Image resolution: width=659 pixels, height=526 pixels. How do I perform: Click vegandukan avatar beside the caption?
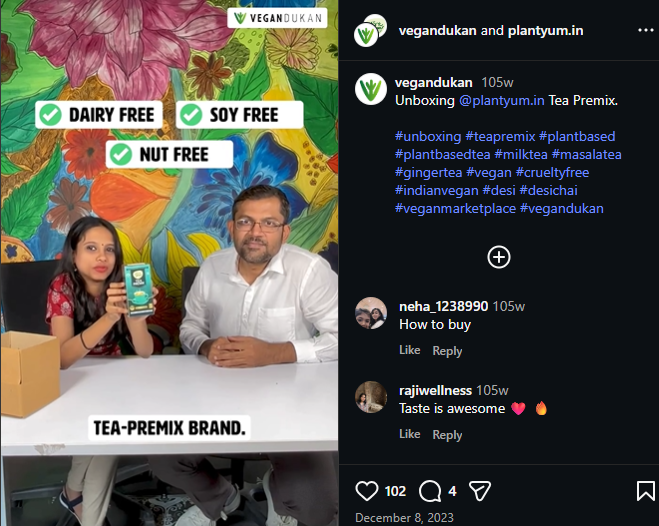coord(371,89)
